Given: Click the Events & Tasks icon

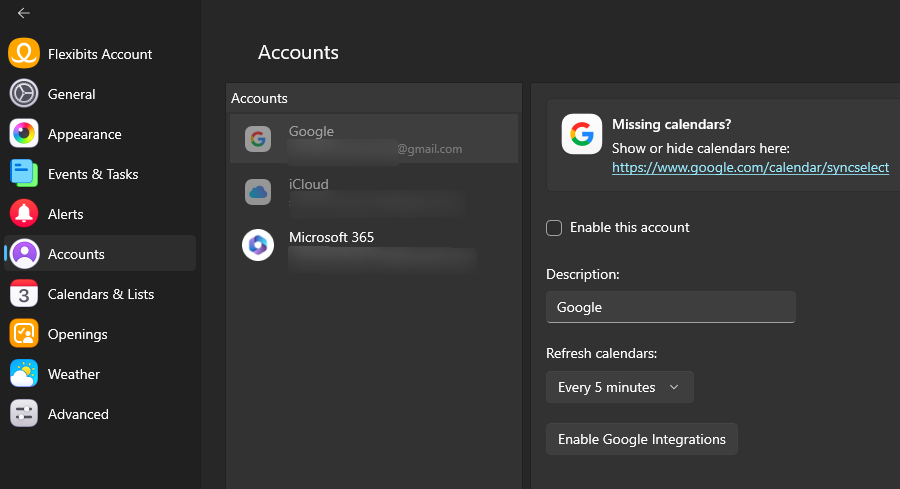Looking at the screenshot, I should tap(24, 174).
